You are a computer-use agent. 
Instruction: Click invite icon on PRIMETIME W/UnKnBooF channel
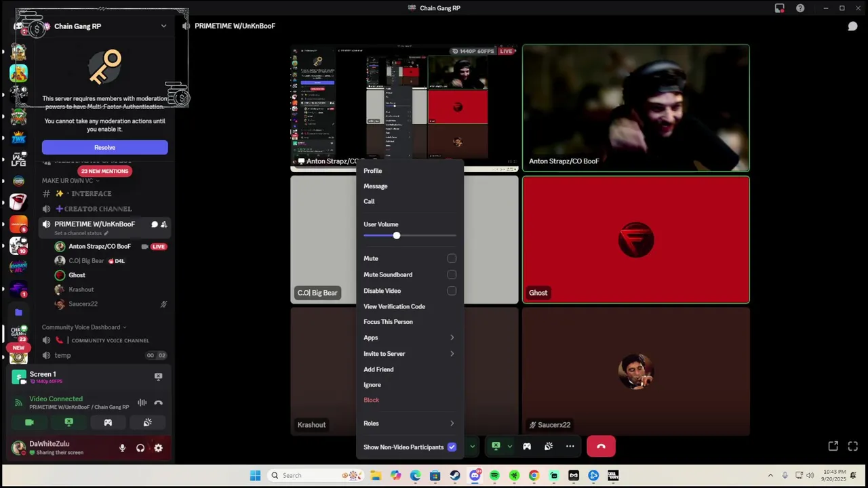(x=163, y=224)
